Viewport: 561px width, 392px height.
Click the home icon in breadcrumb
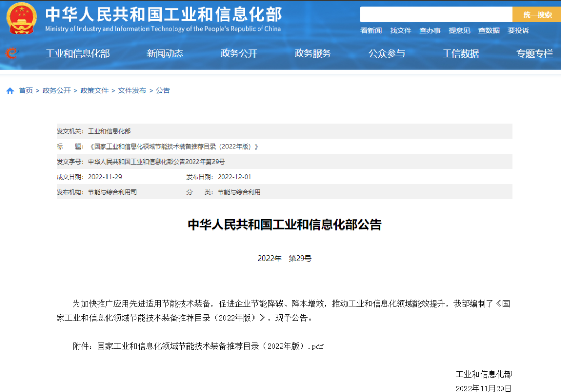[10, 91]
